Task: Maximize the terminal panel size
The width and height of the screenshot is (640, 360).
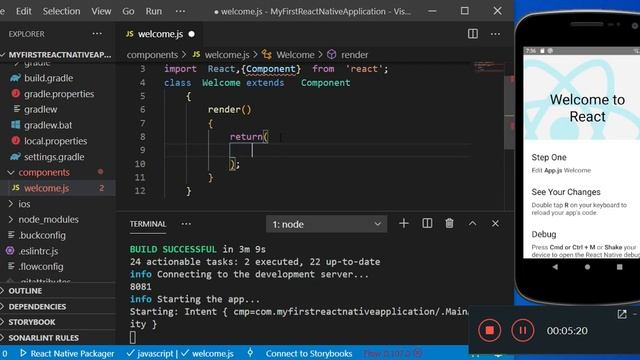Action: (472, 223)
